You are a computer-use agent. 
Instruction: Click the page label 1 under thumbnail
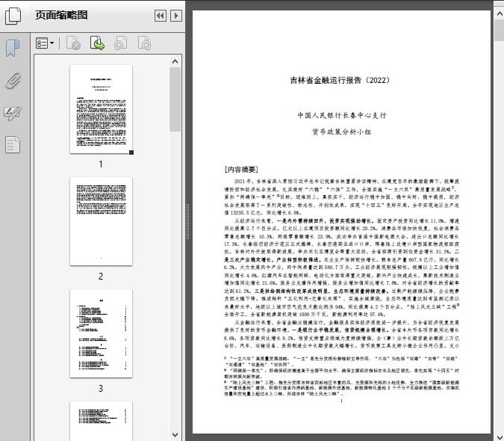pyautogui.click(x=101, y=164)
